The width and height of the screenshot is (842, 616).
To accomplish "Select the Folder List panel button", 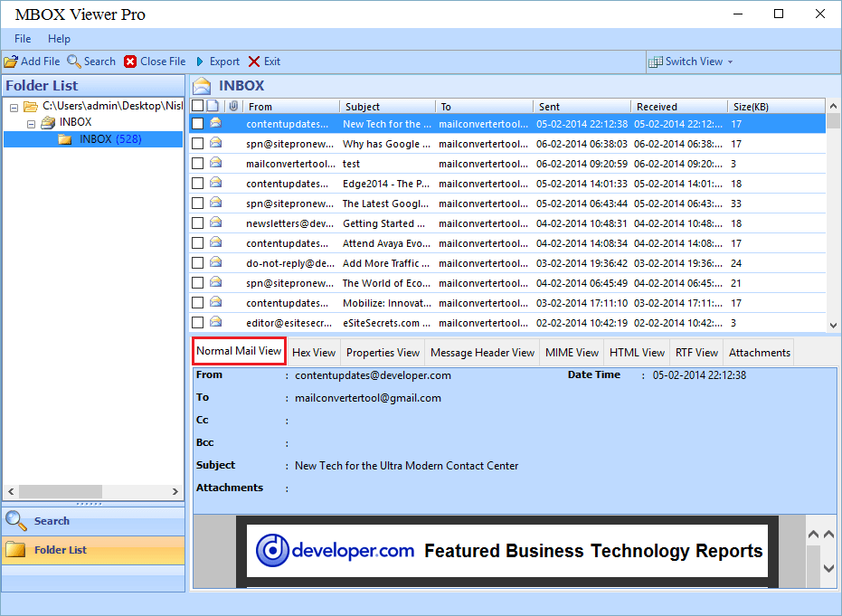I will point(60,550).
